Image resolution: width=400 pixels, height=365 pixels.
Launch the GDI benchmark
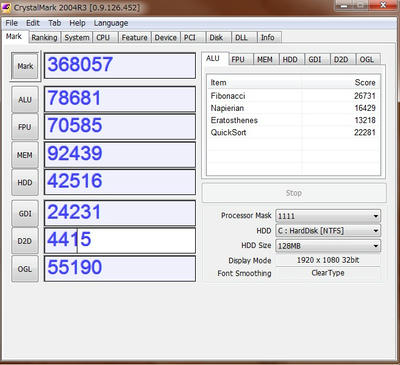pos(25,213)
